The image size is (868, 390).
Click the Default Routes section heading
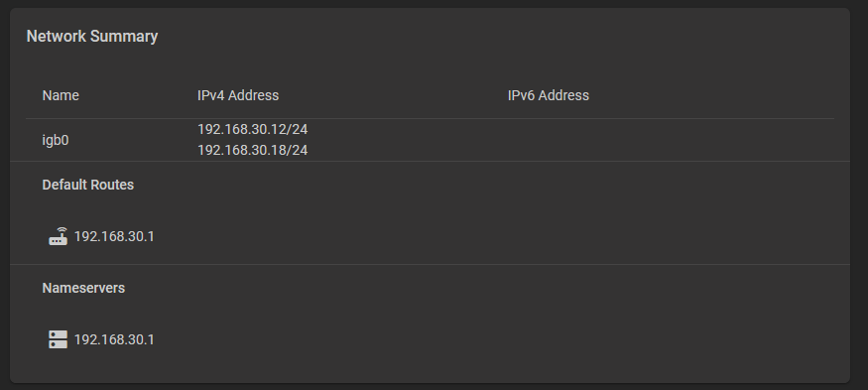[88, 185]
